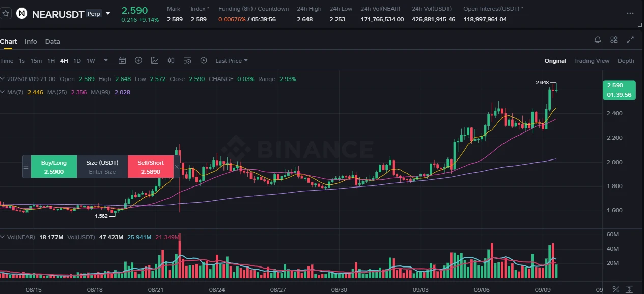This screenshot has width=644, height=294.
Task: Select the 1s timeframe
Action: click(22, 61)
